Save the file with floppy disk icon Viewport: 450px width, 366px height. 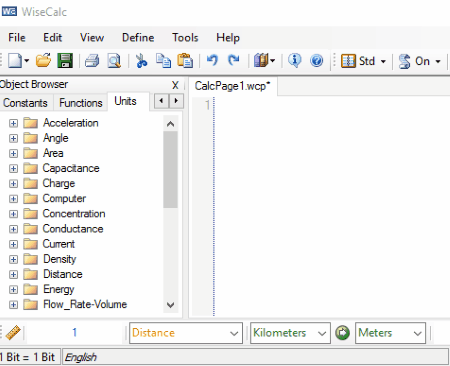click(65, 61)
